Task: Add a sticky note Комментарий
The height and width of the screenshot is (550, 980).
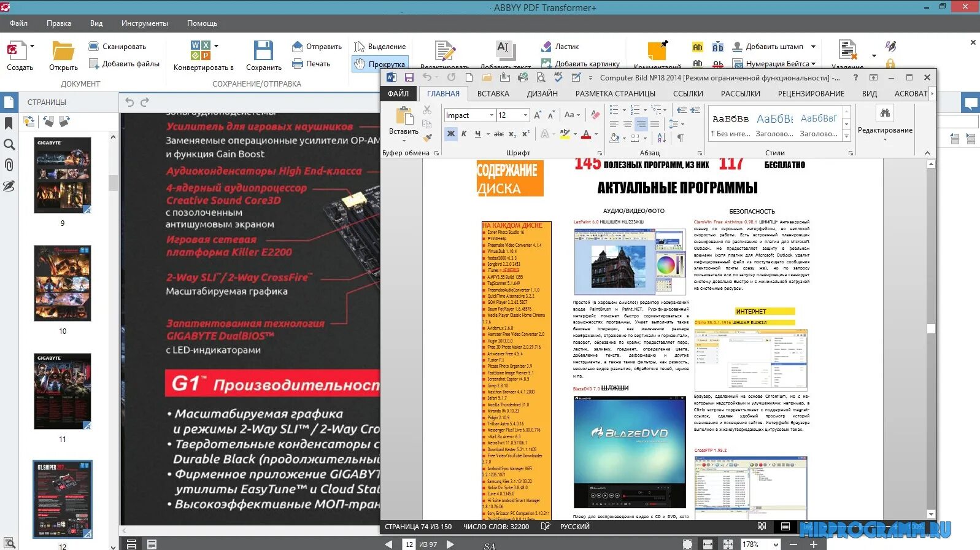Action: pyautogui.click(x=657, y=50)
